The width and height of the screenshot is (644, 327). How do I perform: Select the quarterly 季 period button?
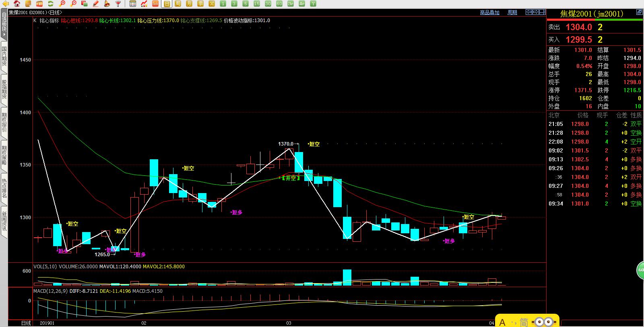pyautogui.click(x=200, y=4)
